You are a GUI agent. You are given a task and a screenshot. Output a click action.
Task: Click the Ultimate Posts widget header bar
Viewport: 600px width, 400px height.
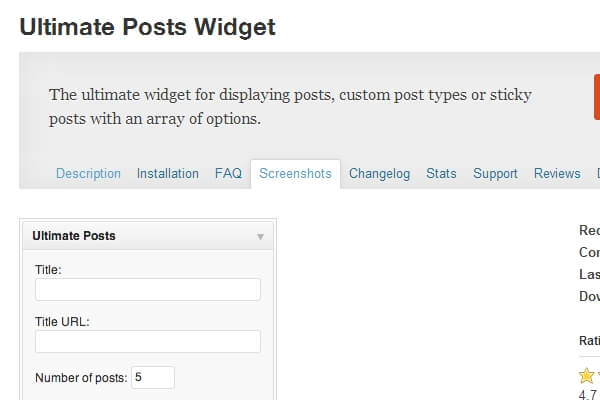coord(140,236)
